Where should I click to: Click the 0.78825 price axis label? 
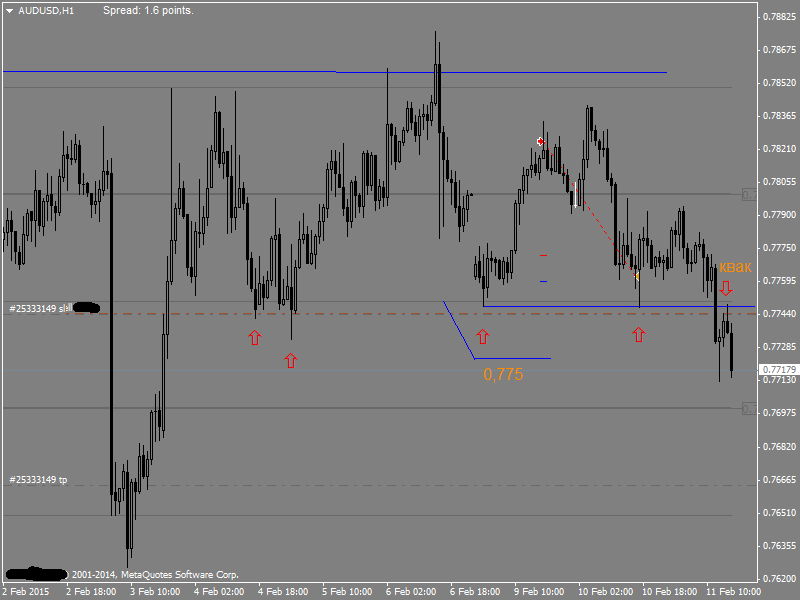[x=779, y=17]
